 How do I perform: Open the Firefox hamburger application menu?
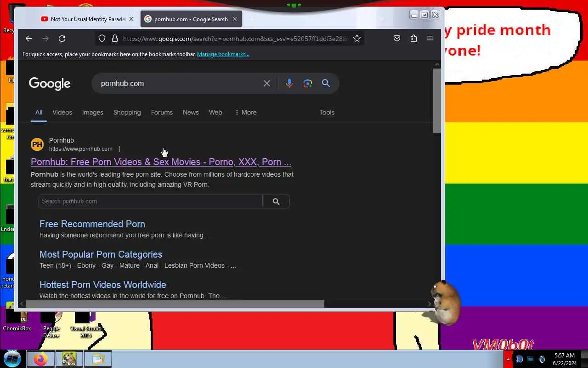pyautogui.click(x=430, y=39)
